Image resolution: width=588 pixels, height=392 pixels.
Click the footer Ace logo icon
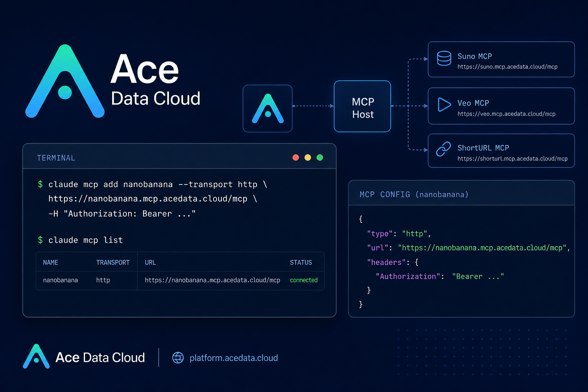click(x=36, y=356)
